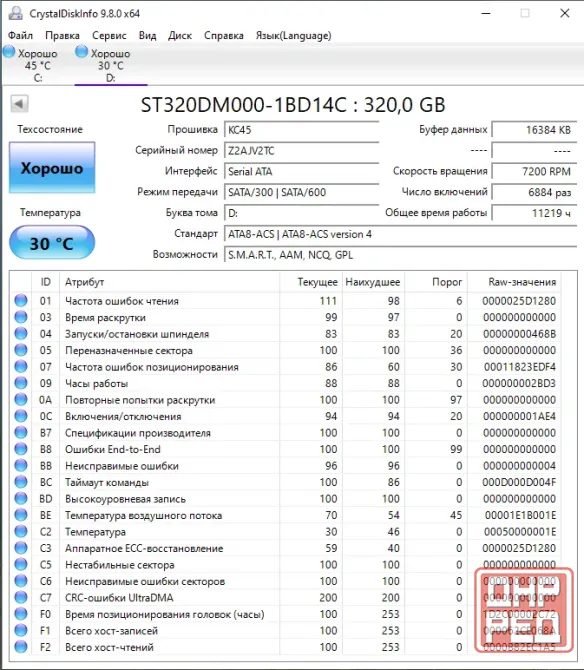Click status orb for attribute C2 row
The height and width of the screenshot is (670, 584).
click(21, 532)
